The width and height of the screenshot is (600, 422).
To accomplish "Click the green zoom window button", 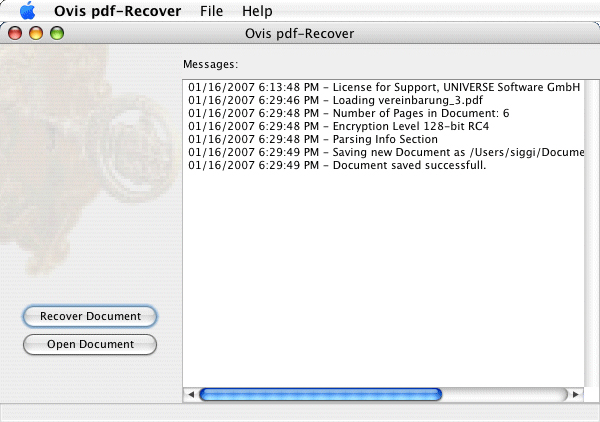I will (57, 33).
